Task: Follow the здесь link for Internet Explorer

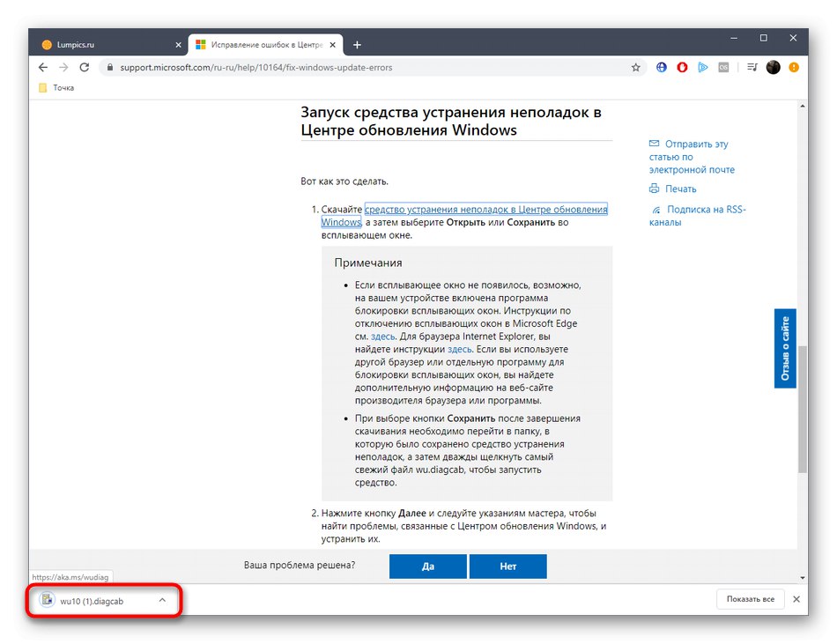Action: pos(459,349)
